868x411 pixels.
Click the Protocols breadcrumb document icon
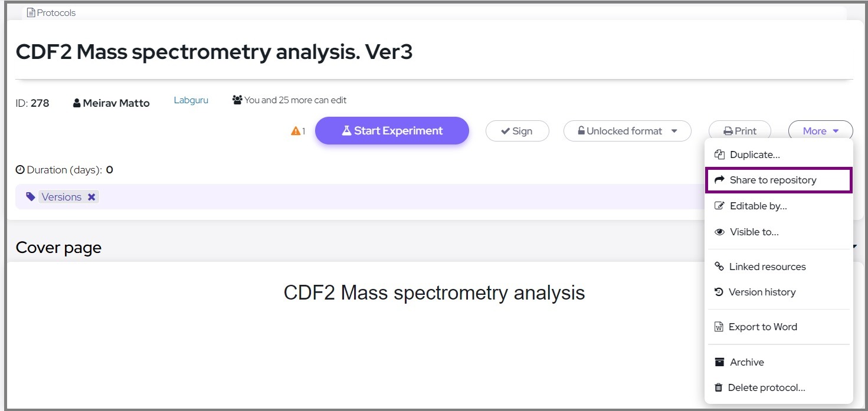point(31,12)
